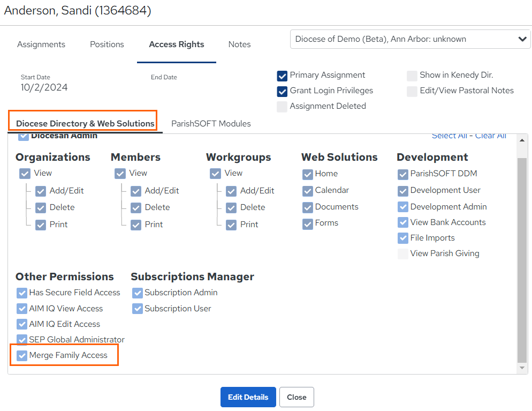Click the Clear All link
The width and height of the screenshot is (532, 411).
tap(490, 136)
